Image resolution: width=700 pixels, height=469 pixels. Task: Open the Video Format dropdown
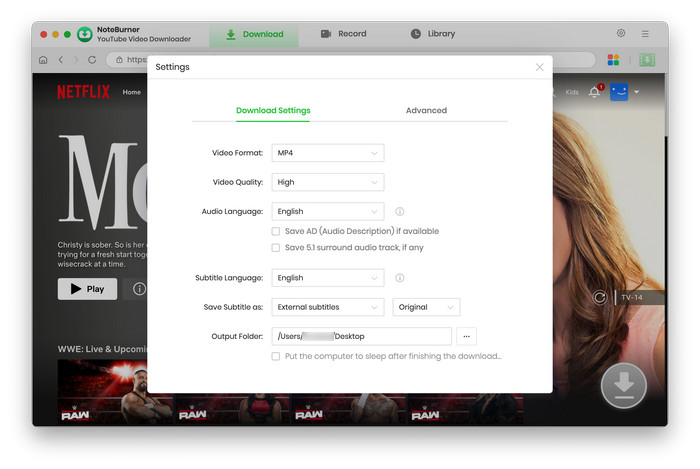click(328, 153)
